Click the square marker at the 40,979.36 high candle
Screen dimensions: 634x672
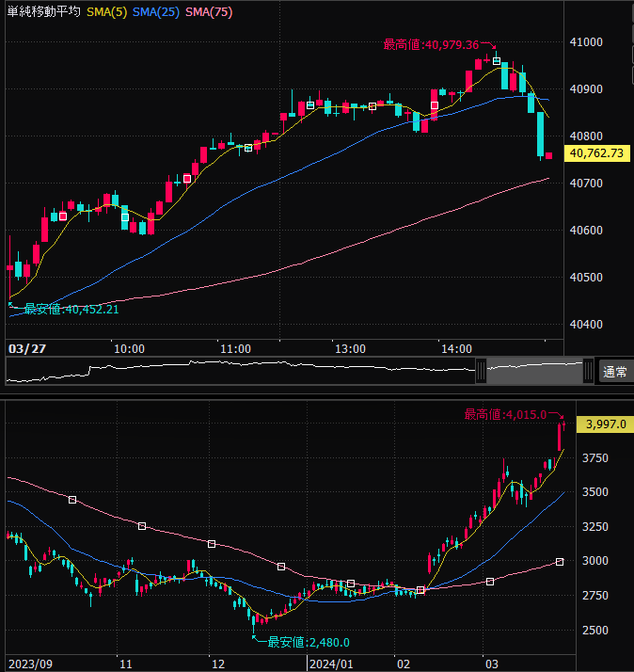(497, 61)
